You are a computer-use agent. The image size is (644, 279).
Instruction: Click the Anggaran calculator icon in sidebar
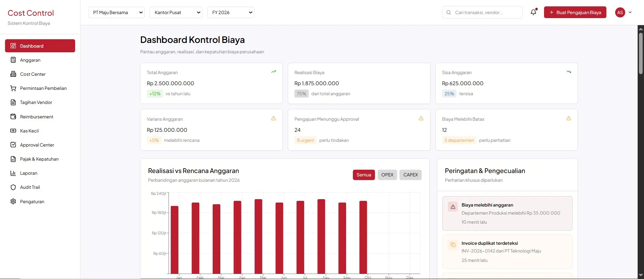[x=13, y=60]
